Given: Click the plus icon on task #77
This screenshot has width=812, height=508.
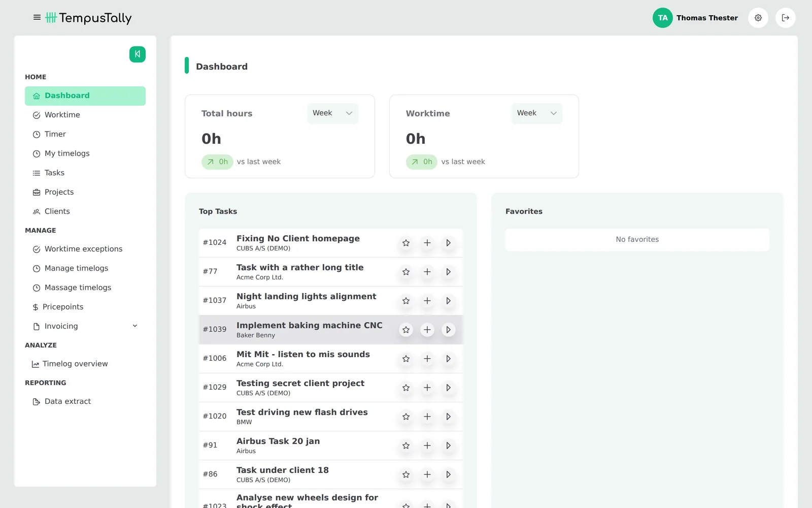Looking at the screenshot, I should (427, 272).
